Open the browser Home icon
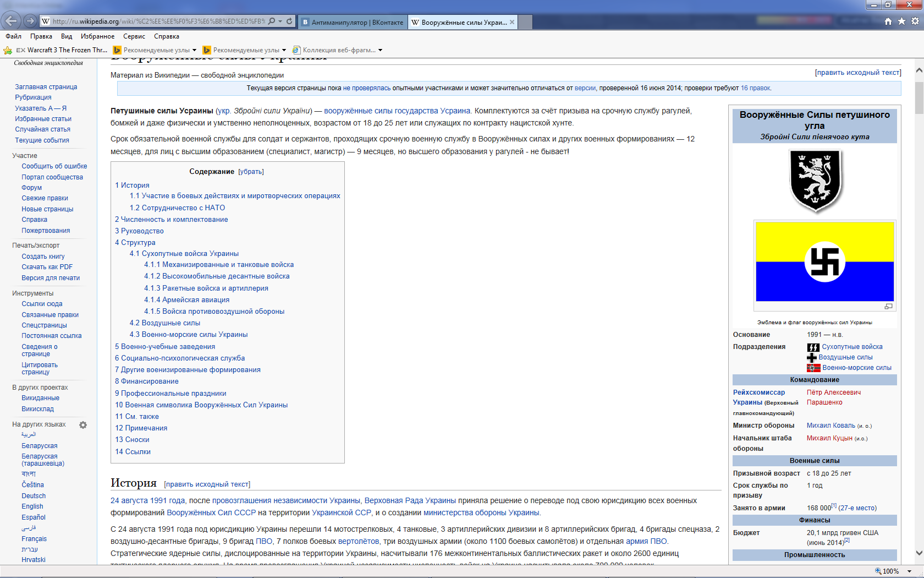The height and width of the screenshot is (578, 924). [888, 21]
